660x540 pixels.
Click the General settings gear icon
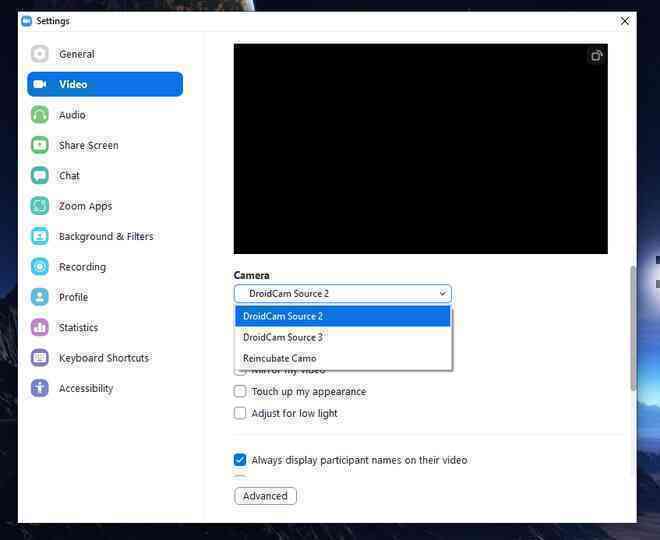tap(40, 54)
